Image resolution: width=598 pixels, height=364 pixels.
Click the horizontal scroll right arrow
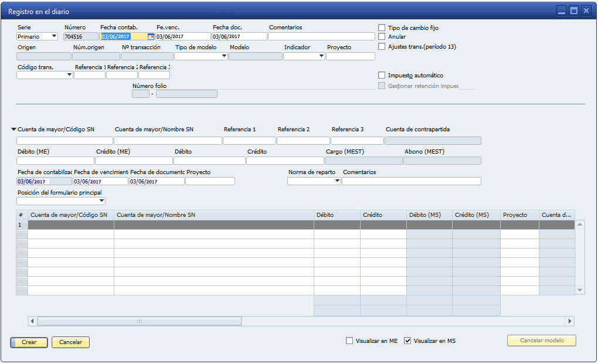point(569,321)
